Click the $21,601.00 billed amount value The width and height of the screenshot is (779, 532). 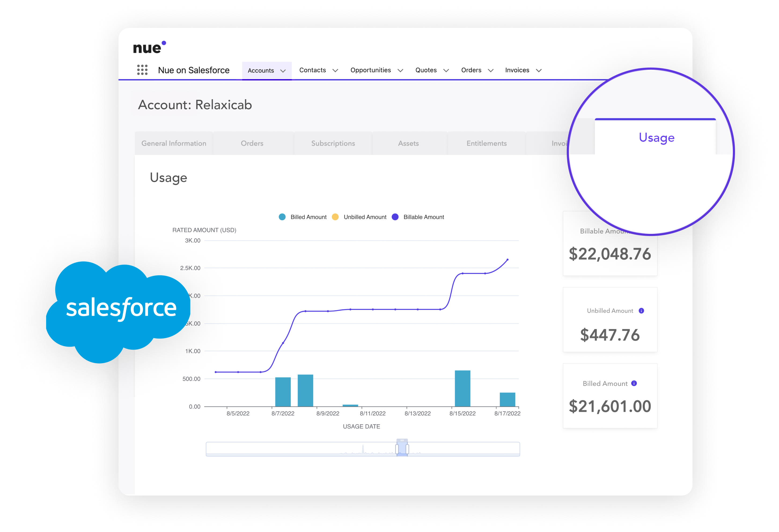610,406
